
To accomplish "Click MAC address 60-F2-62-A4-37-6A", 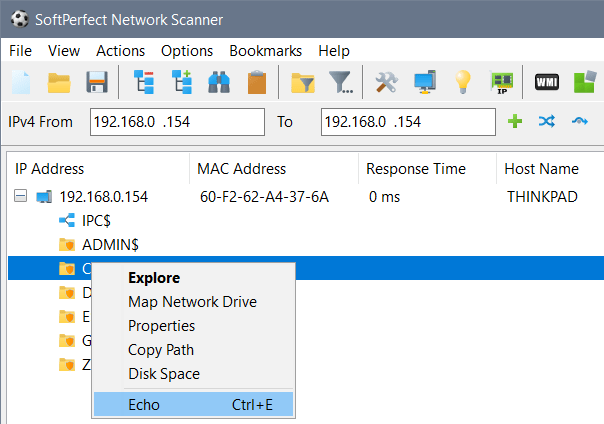I will tap(264, 197).
